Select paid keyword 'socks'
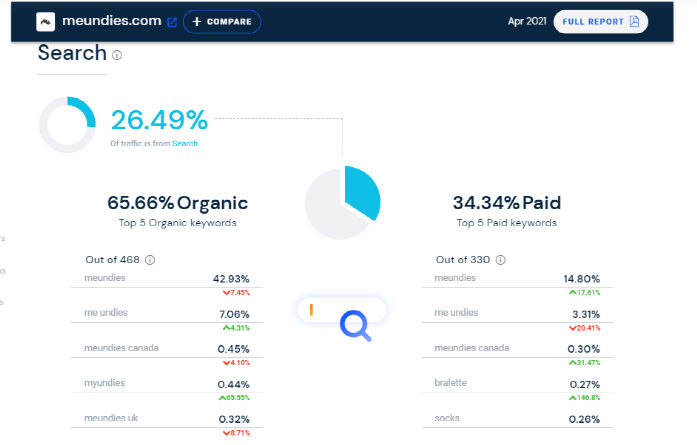 (447, 418)
